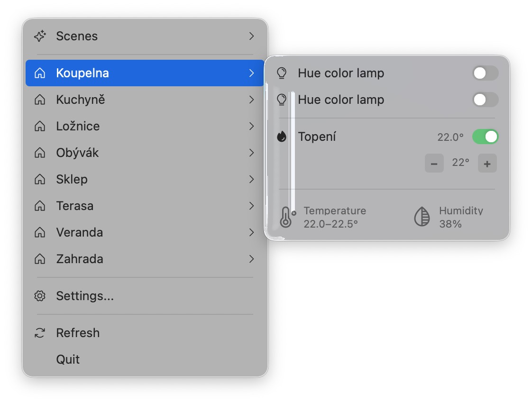Click the Scenes sparkle icon
This screenshot has height=403, width=532.
[40, 36]
